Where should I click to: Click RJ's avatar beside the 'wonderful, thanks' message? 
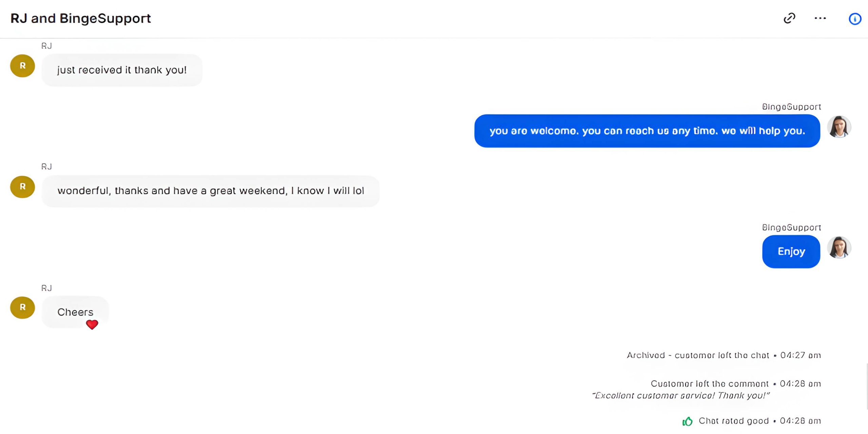(x=22, y=187)
